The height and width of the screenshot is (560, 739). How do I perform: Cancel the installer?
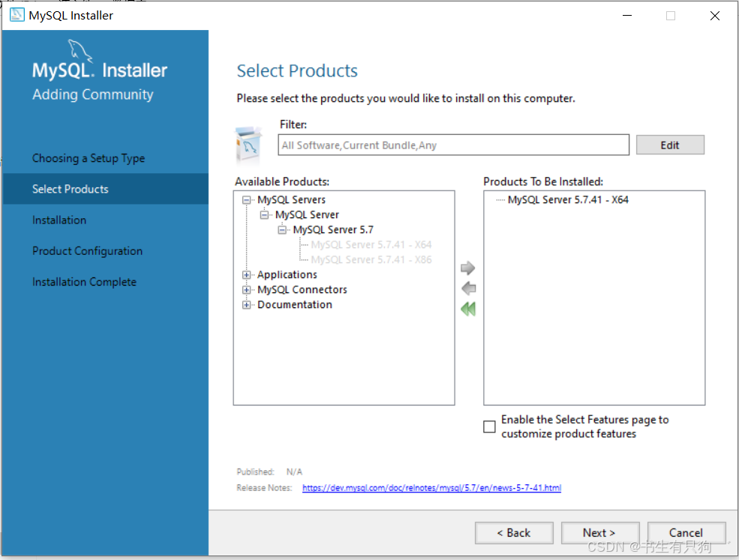coord(686,533)
